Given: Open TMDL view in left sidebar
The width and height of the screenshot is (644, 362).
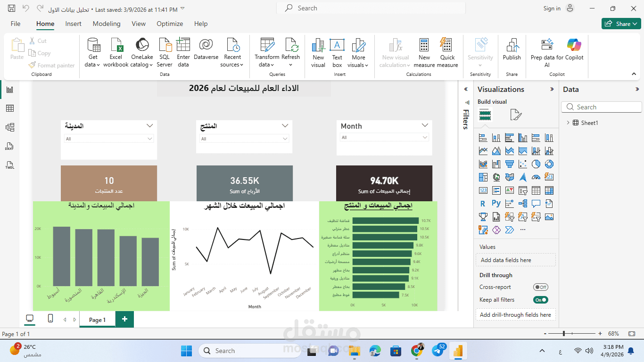Looking at the screenshot, I should (x=10, y=165).
